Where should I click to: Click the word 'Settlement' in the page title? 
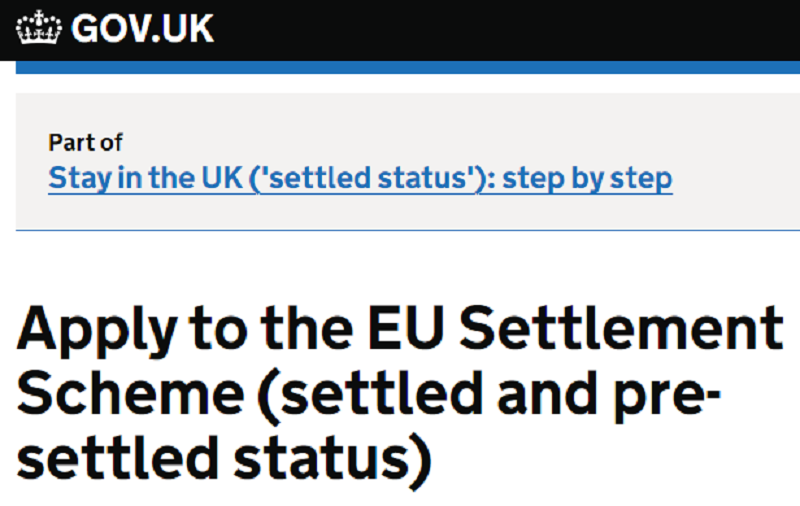pyautogui.click(x=621, y=327)
